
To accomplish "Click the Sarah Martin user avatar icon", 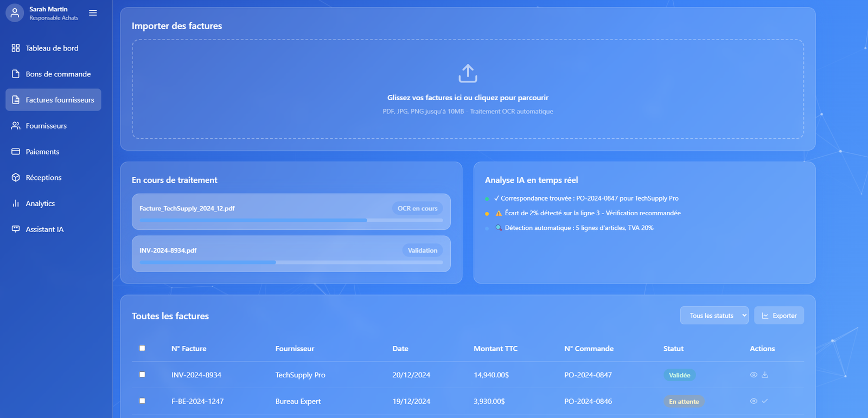I will point(15,13).
